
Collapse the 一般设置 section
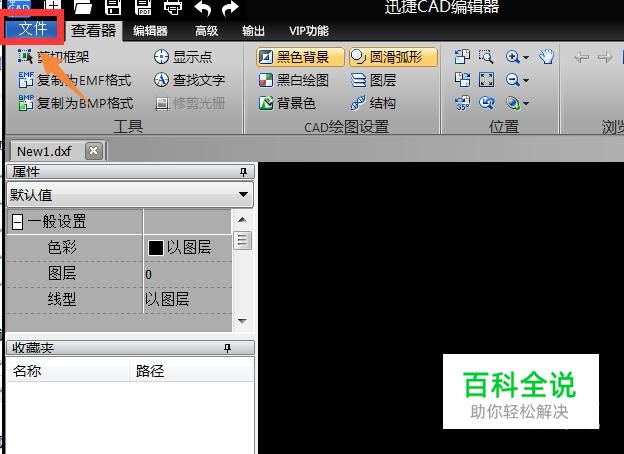17,222
